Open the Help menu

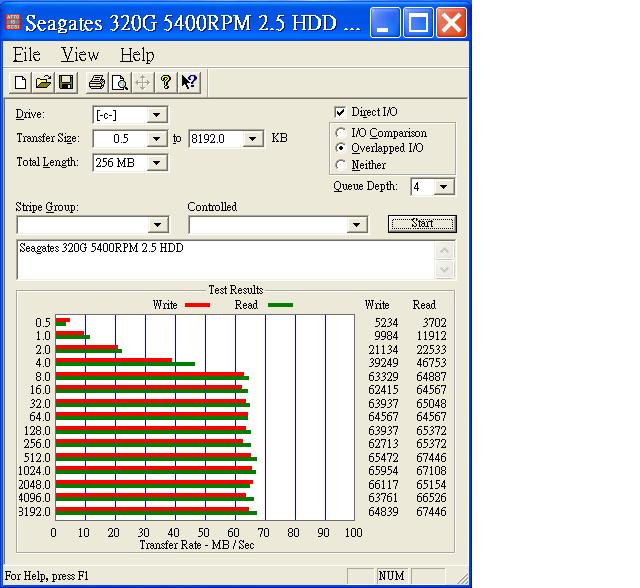(137, 55)
